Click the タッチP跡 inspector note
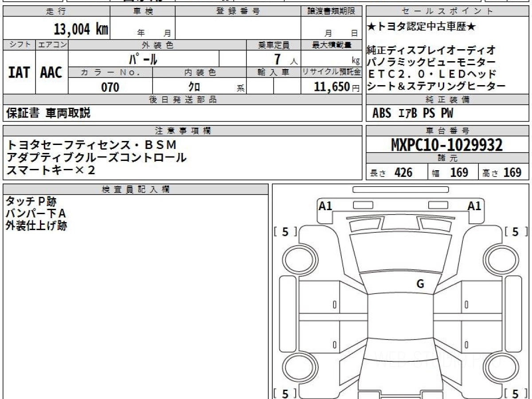The width and height of the screenshot is (532, 399). [x=31, y=202]
